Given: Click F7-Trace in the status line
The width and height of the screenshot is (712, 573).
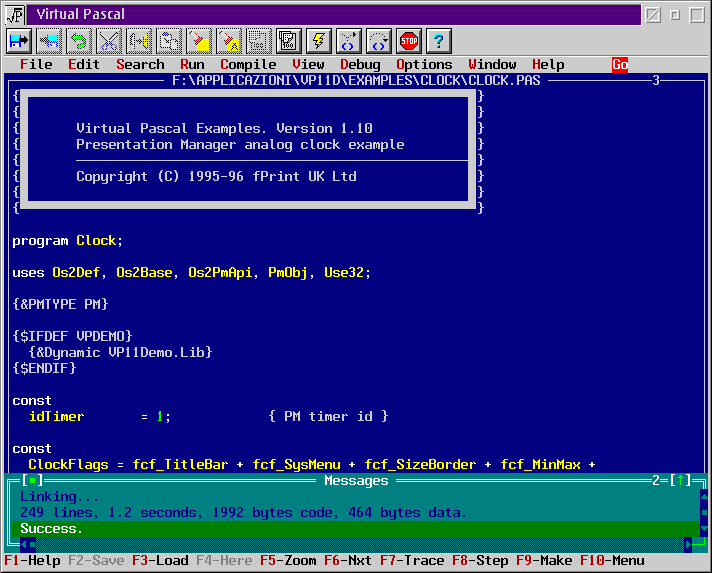Looking at the screenshot, I should click(412, 561).
